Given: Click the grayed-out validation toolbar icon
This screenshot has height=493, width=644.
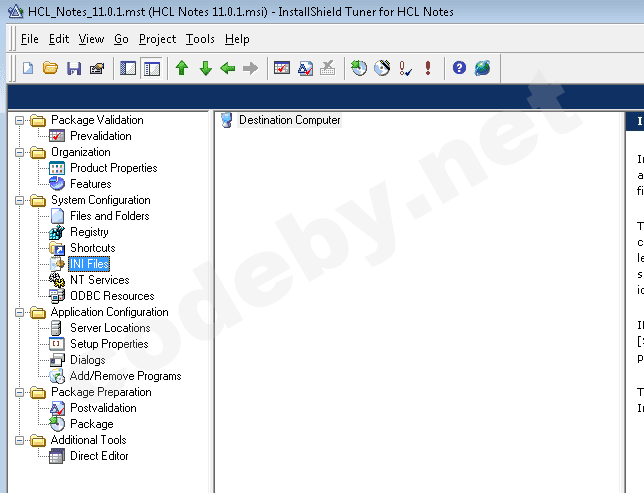Looking at the screenshot, I should (x=328, y=68).
